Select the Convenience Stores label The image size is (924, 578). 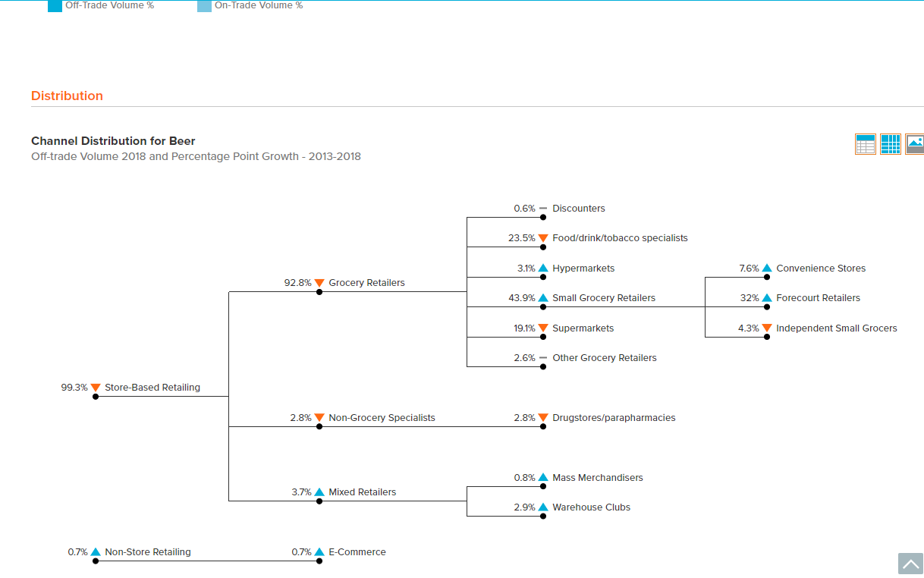coord(821,269)
